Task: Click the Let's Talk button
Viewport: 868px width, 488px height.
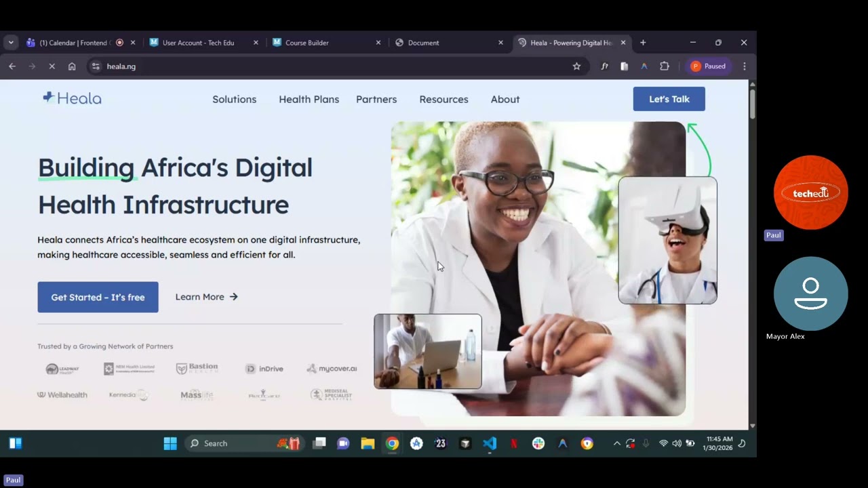Action: (x=669, y=99)
